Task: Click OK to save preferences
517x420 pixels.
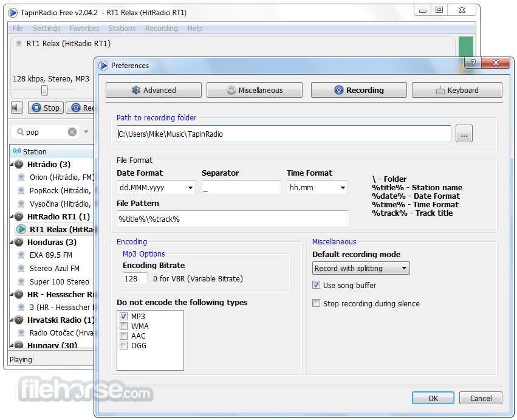Action: 433,398
